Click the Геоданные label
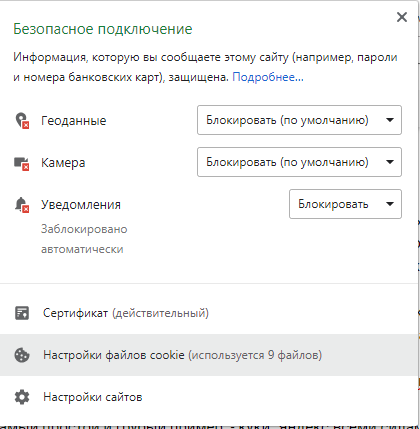 74,121
